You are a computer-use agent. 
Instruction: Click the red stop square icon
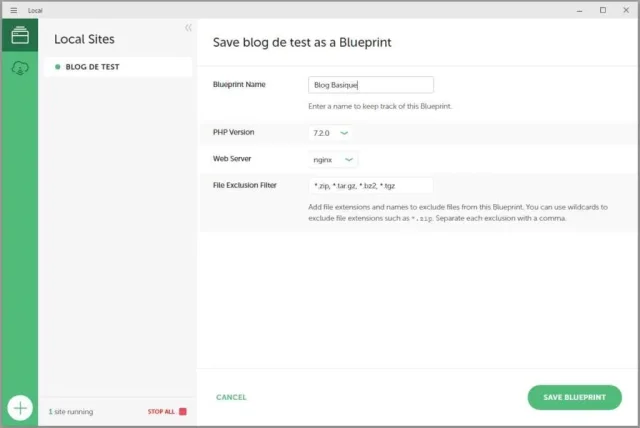[183, 411]
